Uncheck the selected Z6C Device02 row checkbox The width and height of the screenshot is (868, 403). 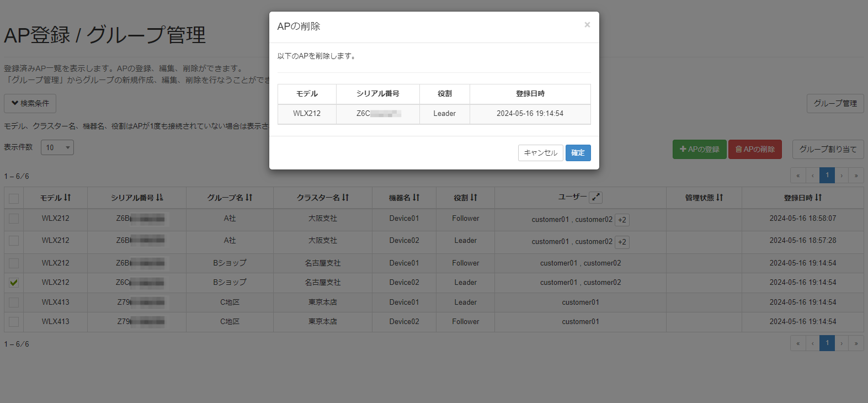(14, 283)
